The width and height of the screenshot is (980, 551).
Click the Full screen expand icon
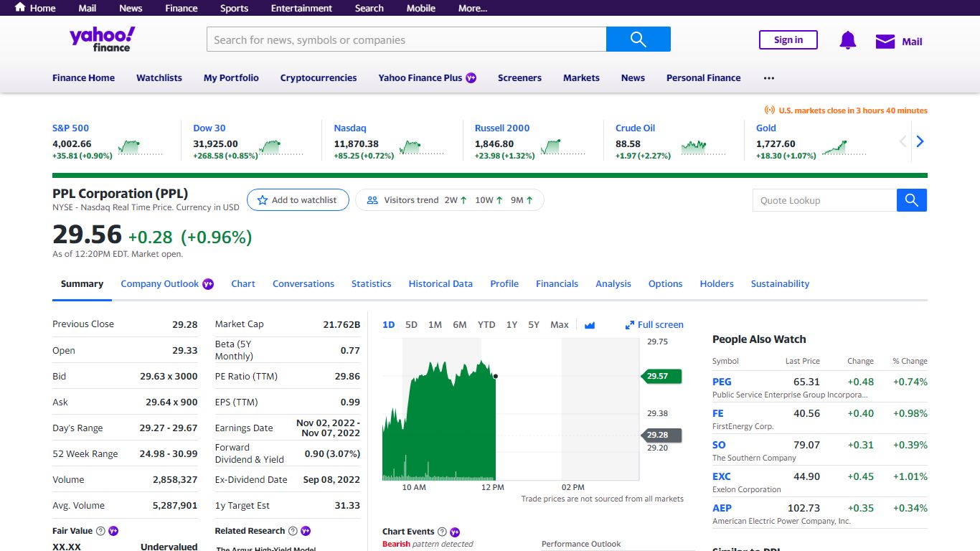630,325
